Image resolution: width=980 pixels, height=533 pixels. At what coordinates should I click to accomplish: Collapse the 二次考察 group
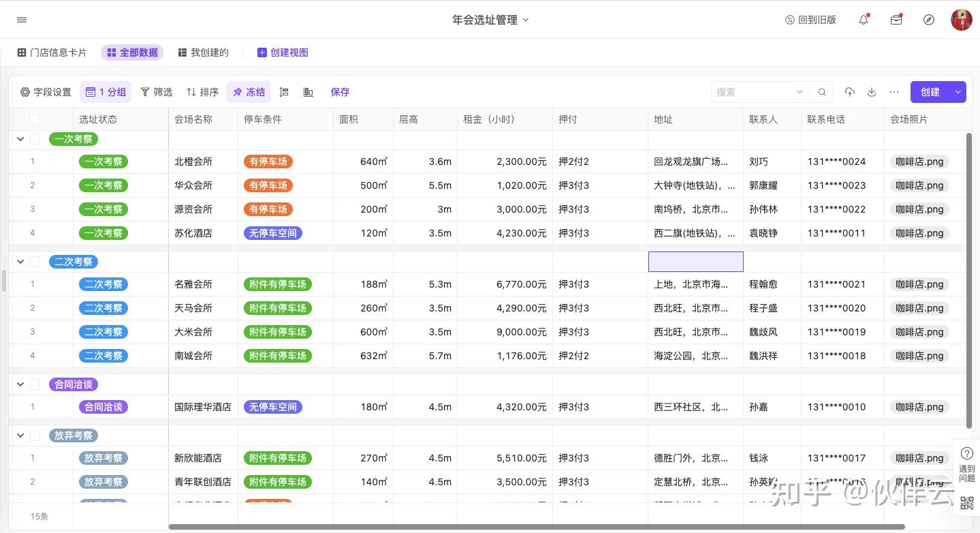tap(20, 262)
